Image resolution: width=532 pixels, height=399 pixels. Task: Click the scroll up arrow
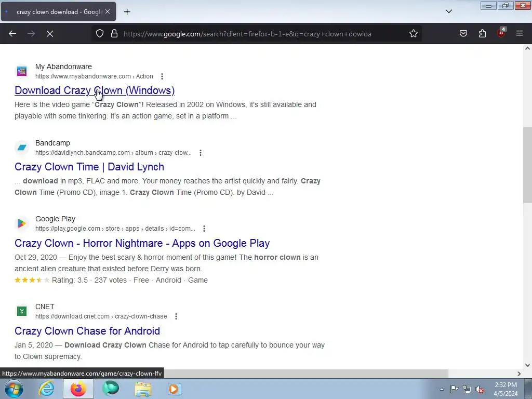[527, 48]
